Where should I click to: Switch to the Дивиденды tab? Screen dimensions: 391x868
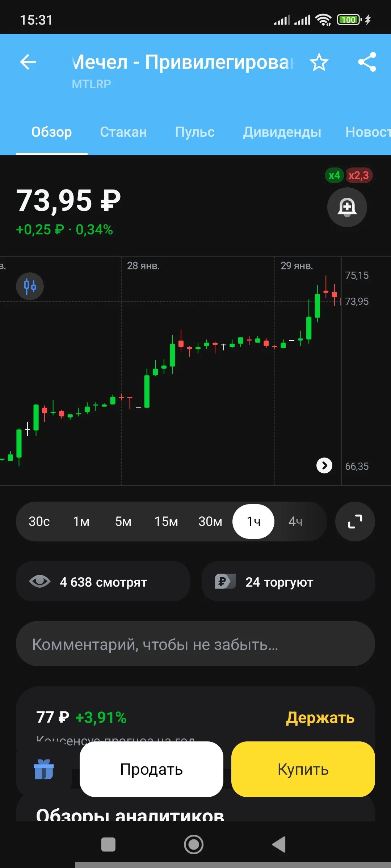(282, 132)
